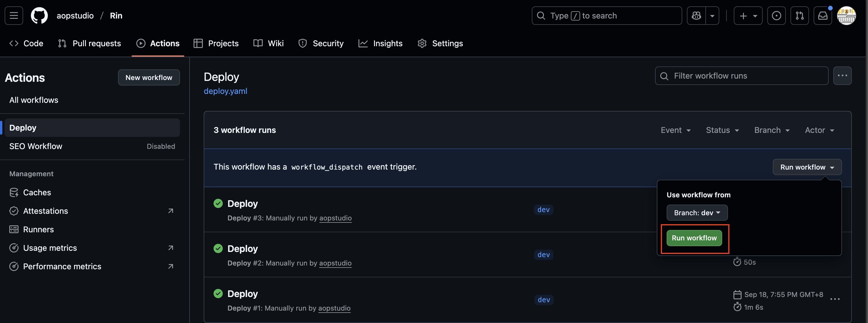This screenshot has width=868, height=323.
Task: Select the SEO Workflow entry
Action: pos(92,146)
